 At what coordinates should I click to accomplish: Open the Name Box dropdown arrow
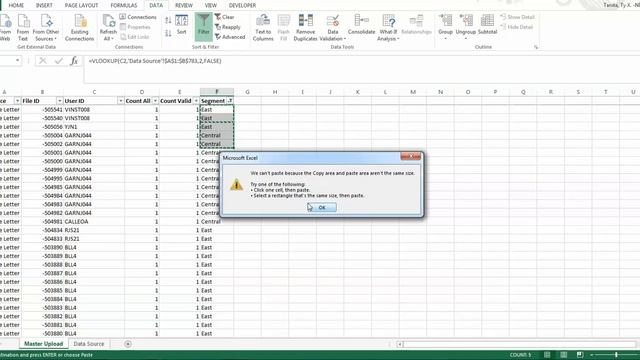[x=17, y=60]
